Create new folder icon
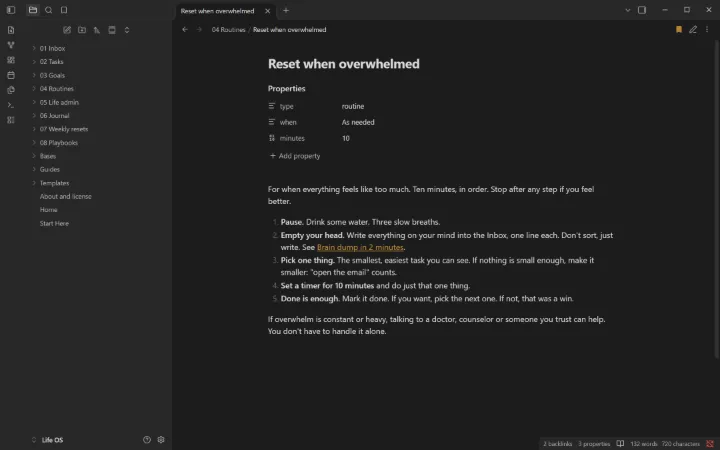 82,30
